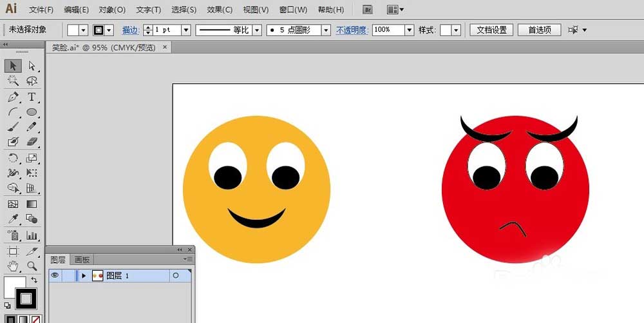The width and height of the screenshot is (644, 323).
Task: Click the target circle of 图层 1
Action: tap(176, 276)
